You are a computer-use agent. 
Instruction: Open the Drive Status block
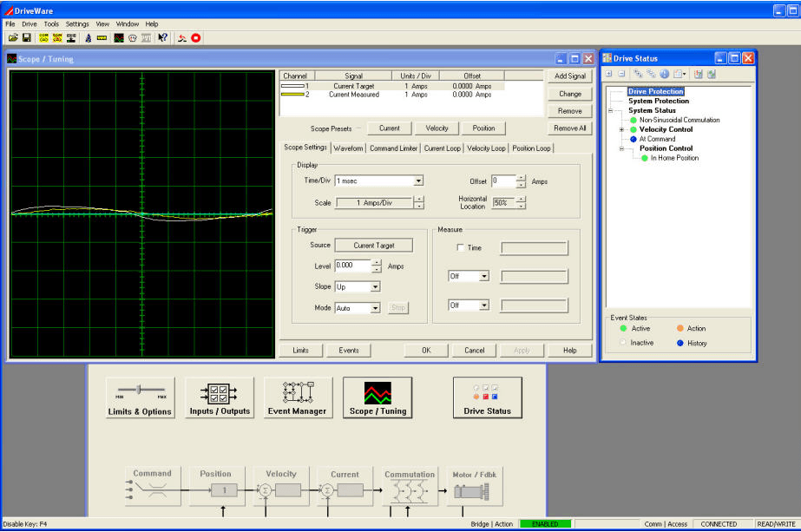click(x=488, y=397)
